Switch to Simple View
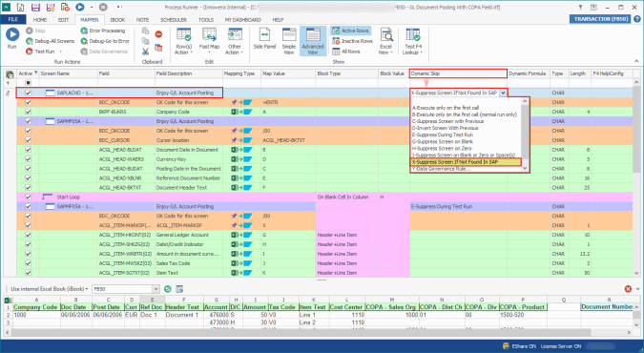Screen dimensions: 644x353 point(289,41)
